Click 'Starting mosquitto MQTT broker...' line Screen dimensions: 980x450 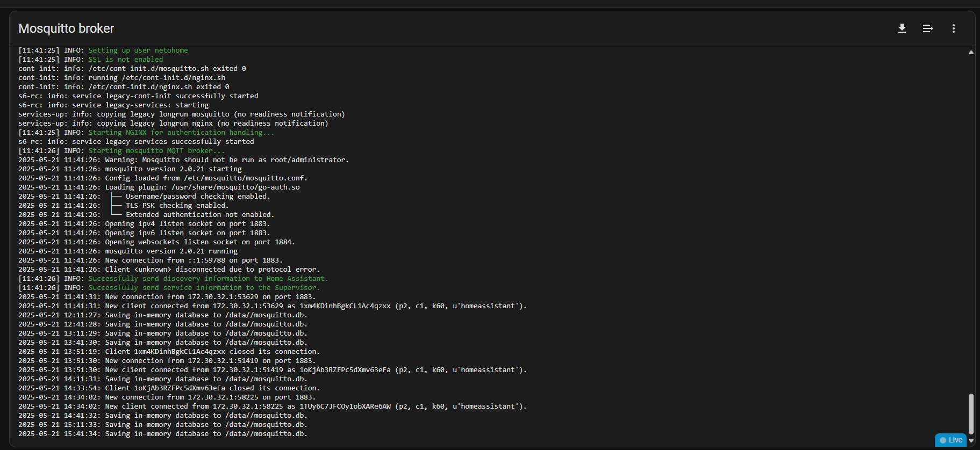pos(121,151)
